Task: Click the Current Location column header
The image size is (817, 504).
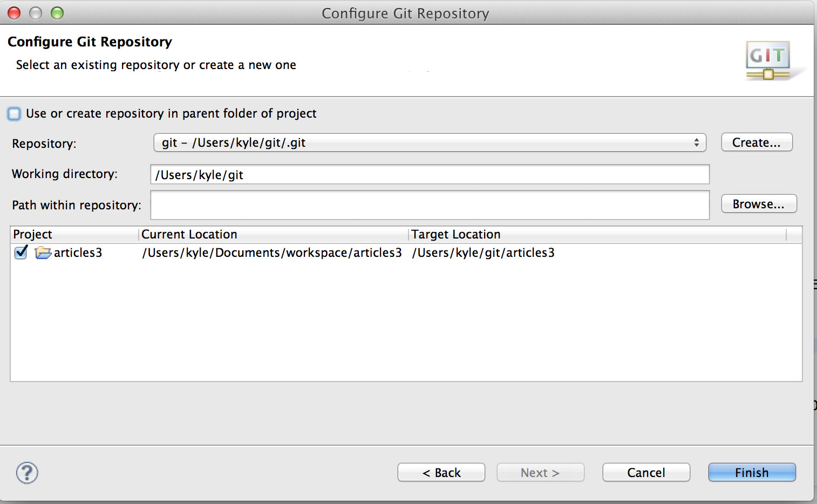Action: 273,234
